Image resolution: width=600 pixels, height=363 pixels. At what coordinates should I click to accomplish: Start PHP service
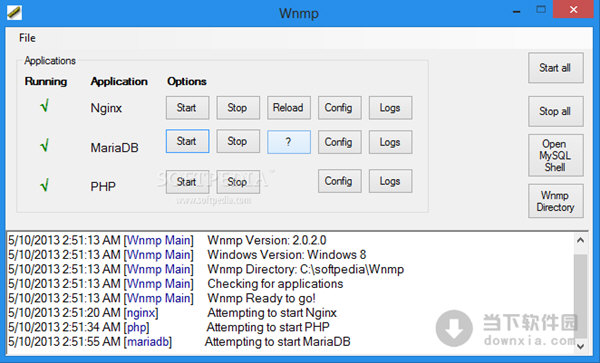coord(188,182)
